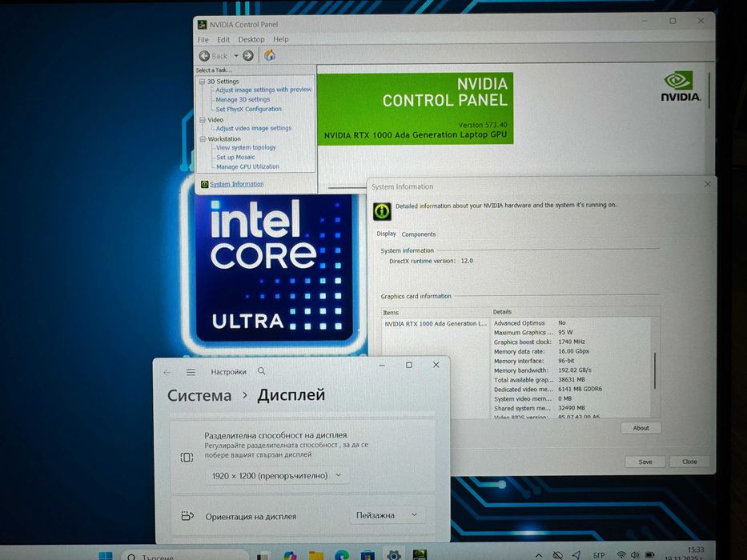
Task: Open the 1920 × 1200 resolution dropdown
Action: tap(277, 475)
